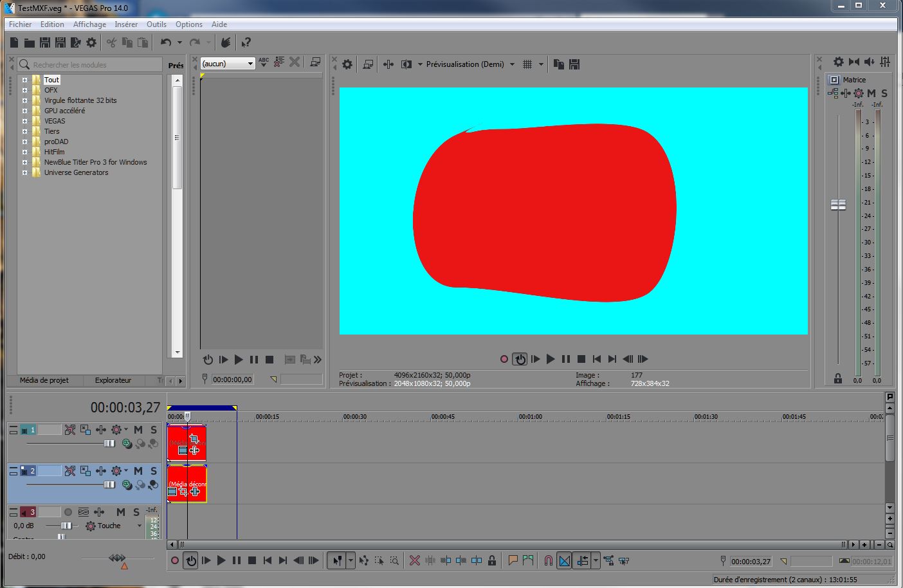The height and width of the screenshot is (588, 903).
Task: Mute video track 1
Action: point(138,430)
